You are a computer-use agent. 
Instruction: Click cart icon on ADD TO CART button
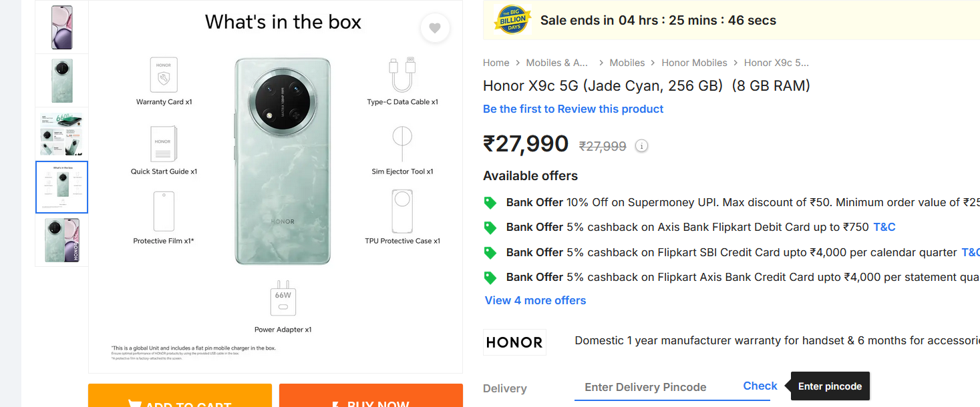point(134,402)
